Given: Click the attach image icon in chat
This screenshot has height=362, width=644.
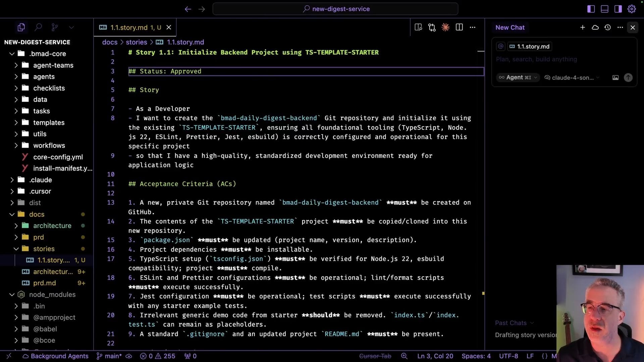Looking at the screenshot, I should click(615, 77).
